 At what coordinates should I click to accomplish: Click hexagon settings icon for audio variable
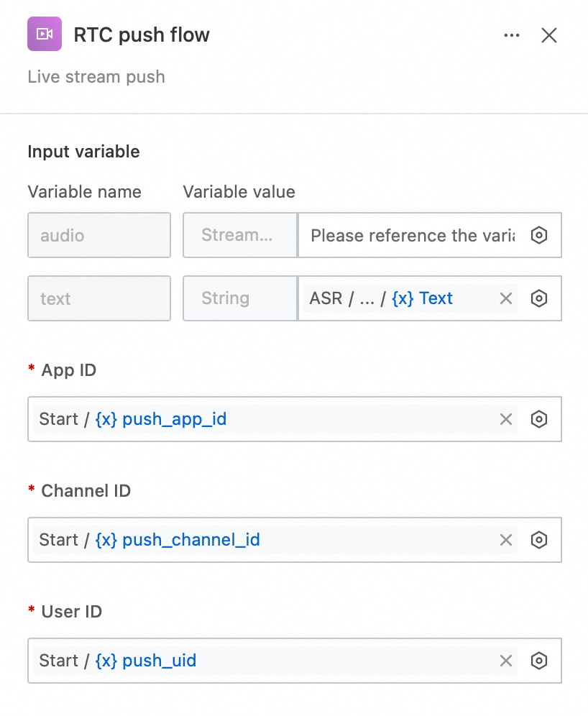[539, 235]
